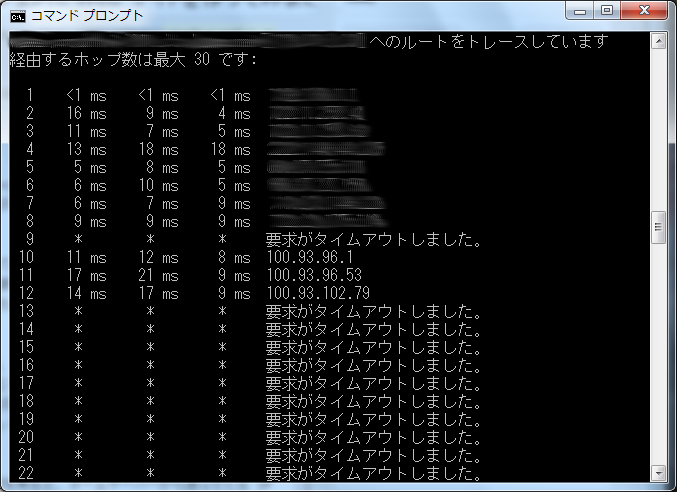Click the scrollbar up arrow
677x492 pixels.
pyautogui.click(x=658, y=41)
